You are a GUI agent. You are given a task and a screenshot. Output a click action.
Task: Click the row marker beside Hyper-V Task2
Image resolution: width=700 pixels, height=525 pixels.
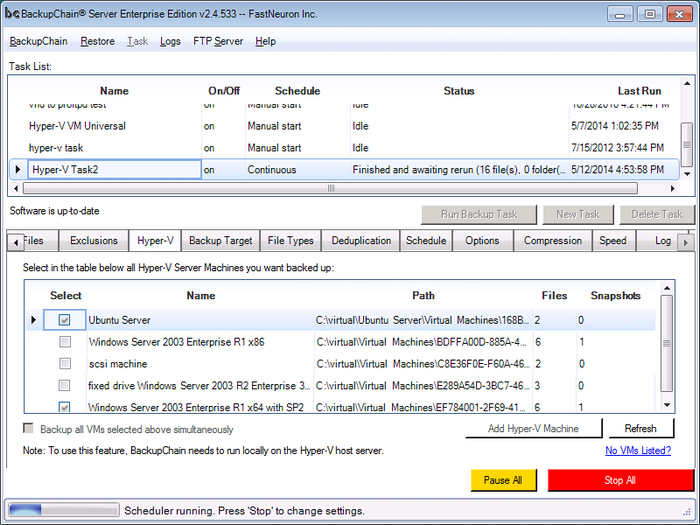17,170
